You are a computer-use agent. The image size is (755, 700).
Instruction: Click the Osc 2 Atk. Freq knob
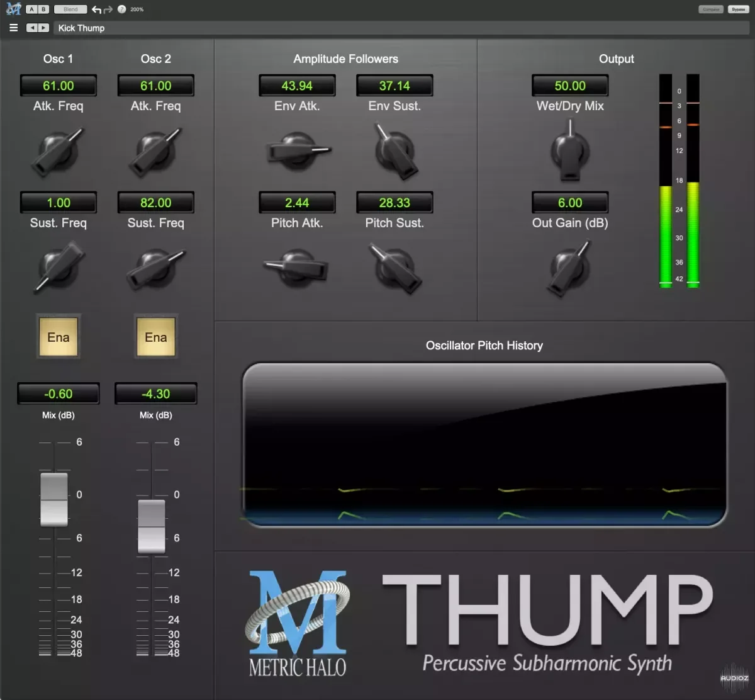tap(155, 151)
